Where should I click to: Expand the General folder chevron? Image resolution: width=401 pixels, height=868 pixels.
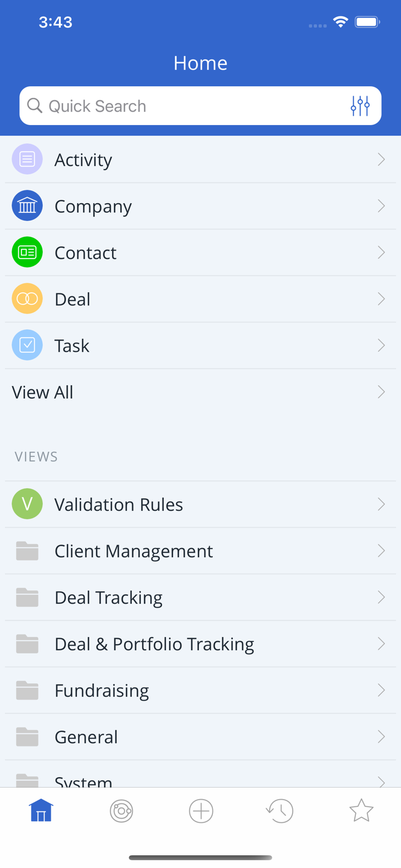tap(381, 737)
